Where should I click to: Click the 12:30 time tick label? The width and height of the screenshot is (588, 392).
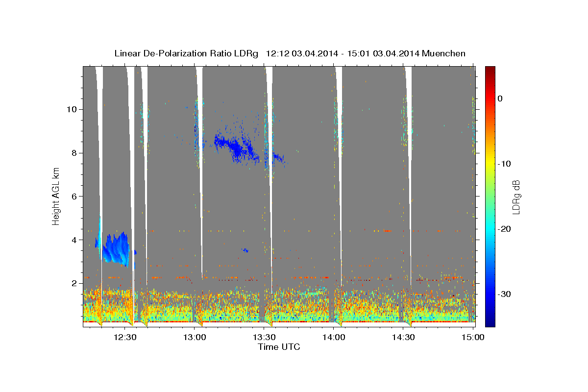pos(125,337)
